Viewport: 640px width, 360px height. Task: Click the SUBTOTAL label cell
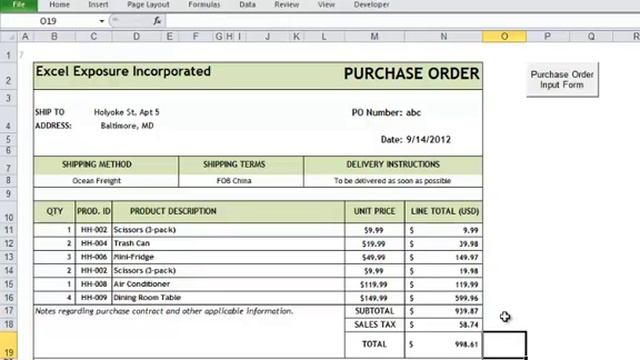pyautogui.click(x=374, y=311)
